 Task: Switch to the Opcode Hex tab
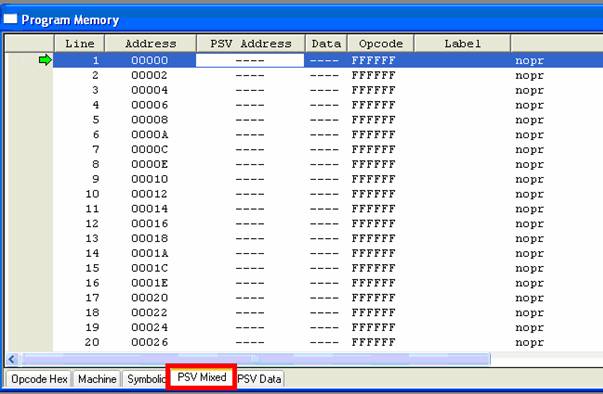39,379
